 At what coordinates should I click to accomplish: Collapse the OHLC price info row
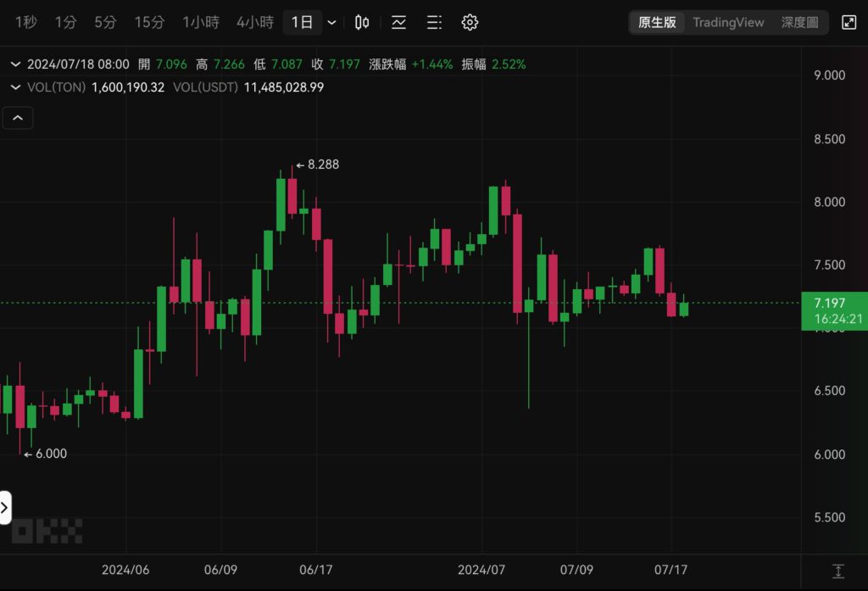[15, 64]
